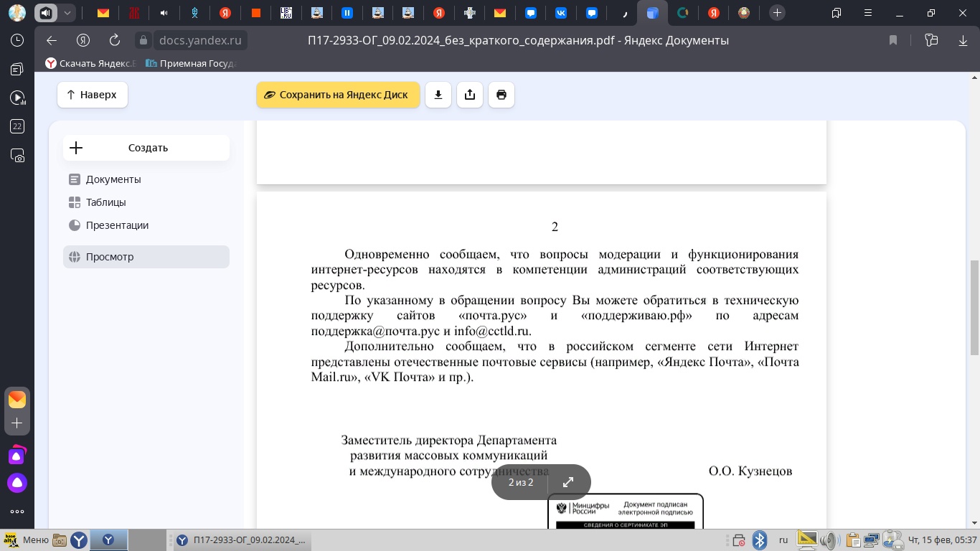Expand document to fullscreen via arrows icon
The height and width of the screenshot is (551, 980).
coord(568,482)
